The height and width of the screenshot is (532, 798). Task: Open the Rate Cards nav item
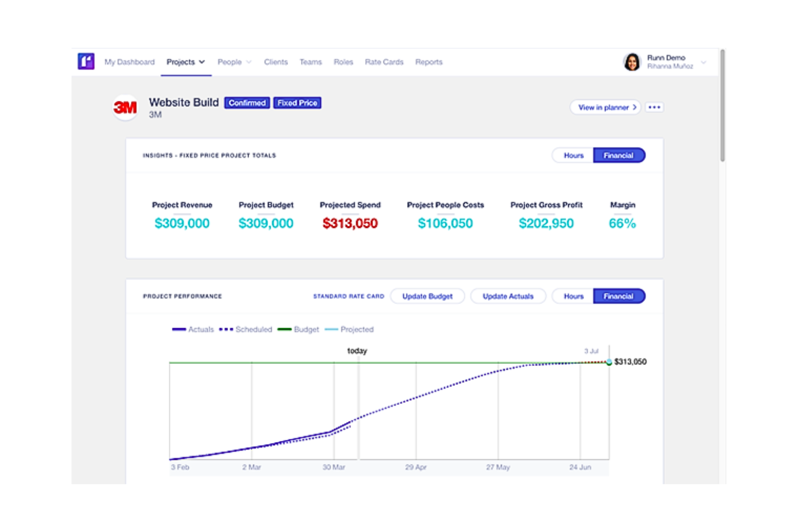tap(384, 62)
